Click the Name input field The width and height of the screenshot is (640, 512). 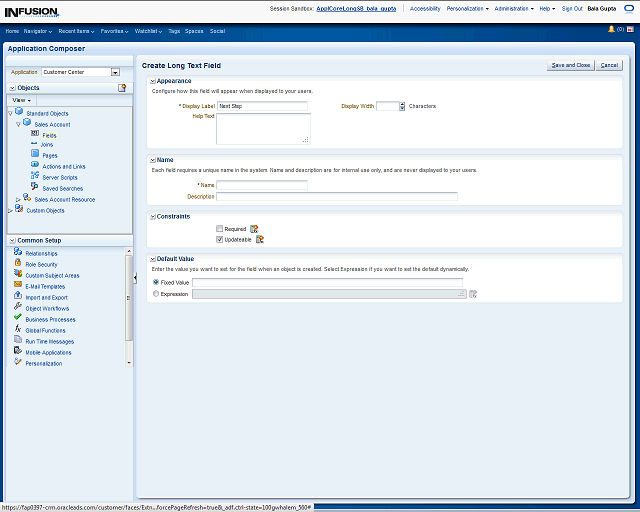262,185
